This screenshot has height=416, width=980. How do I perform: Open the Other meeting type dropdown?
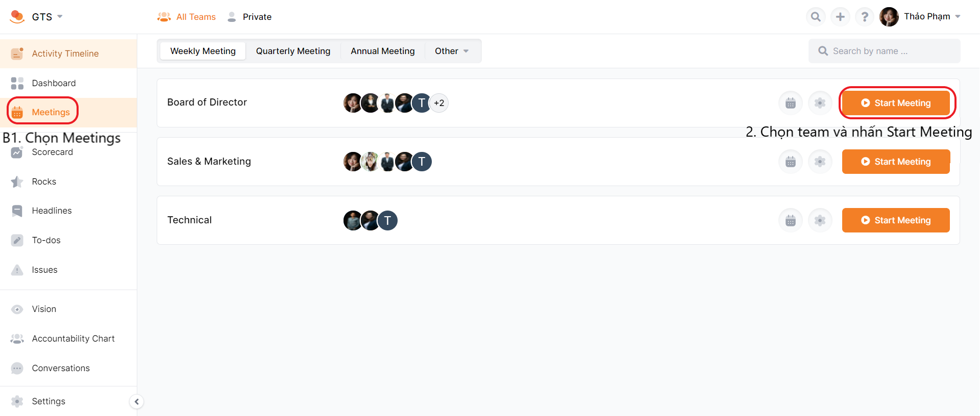(x=451, y=51)
